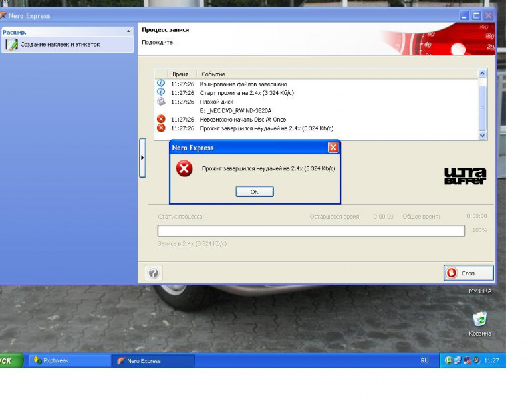Click the error icon beside 'Невозможно начать Disc At Once'
The image size is (532, 399).
(x=161, y=119)
